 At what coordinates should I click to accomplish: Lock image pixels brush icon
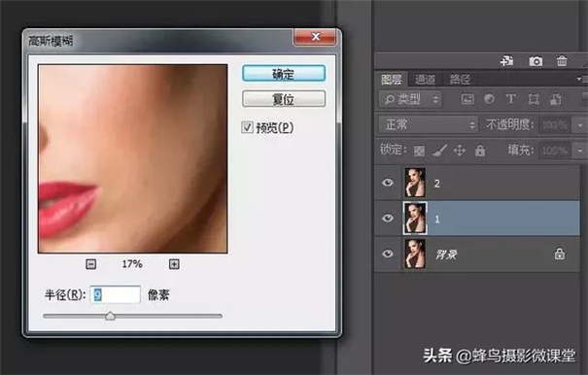pyautogui.click(x=439, y=151)
